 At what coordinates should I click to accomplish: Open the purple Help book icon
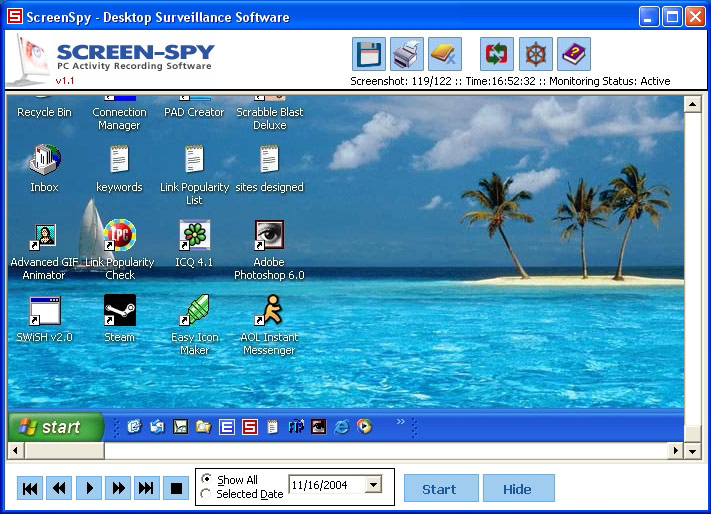pos(574,54)
